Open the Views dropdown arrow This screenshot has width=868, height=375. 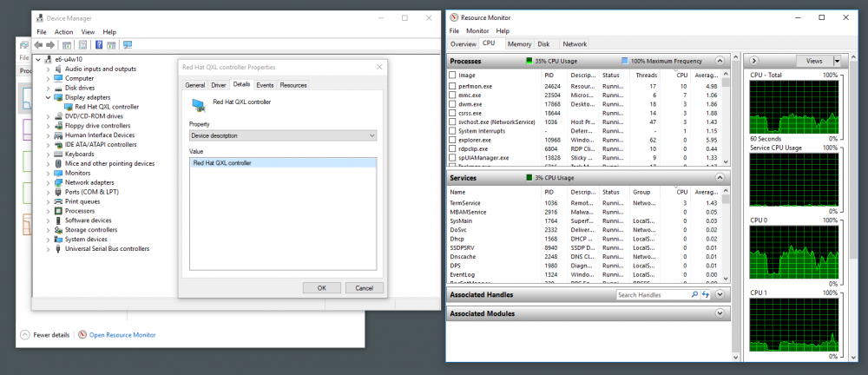coord(837,61)
